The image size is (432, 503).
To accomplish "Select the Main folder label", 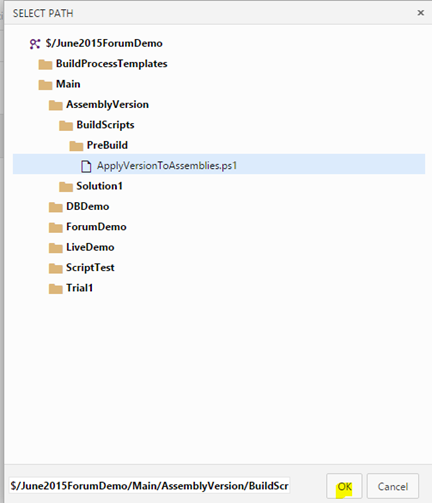I will tap(68, 84).
